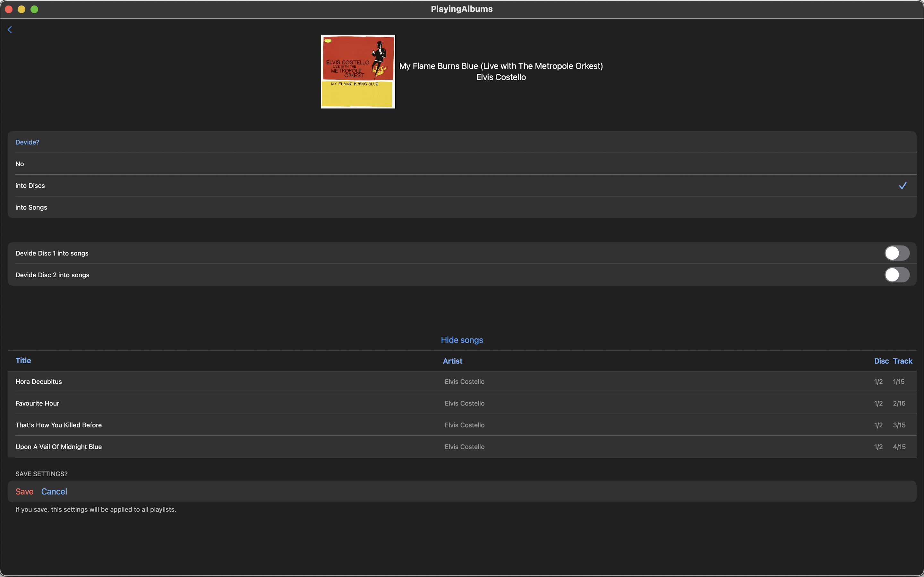This screenshot has width=924, height=577.
Task: Sort songs by Title column
Action: click(x=23, y=361)
